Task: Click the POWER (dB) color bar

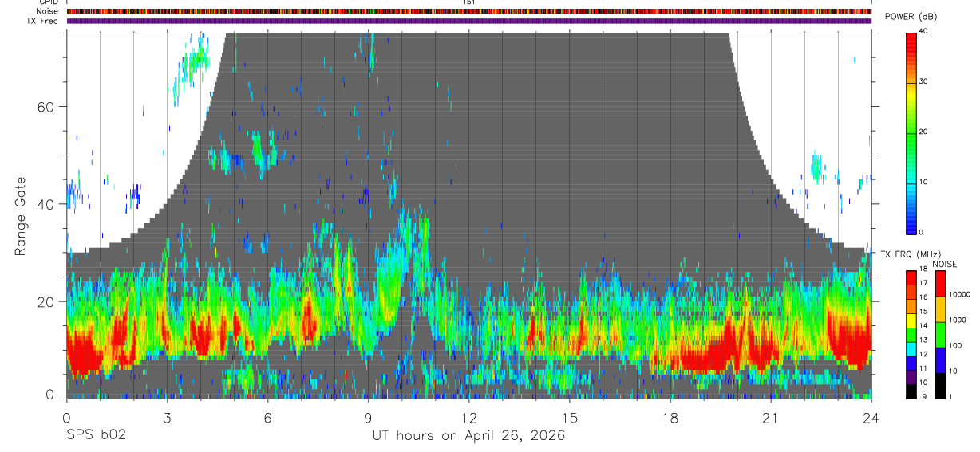Action: (x=911, y=132)
